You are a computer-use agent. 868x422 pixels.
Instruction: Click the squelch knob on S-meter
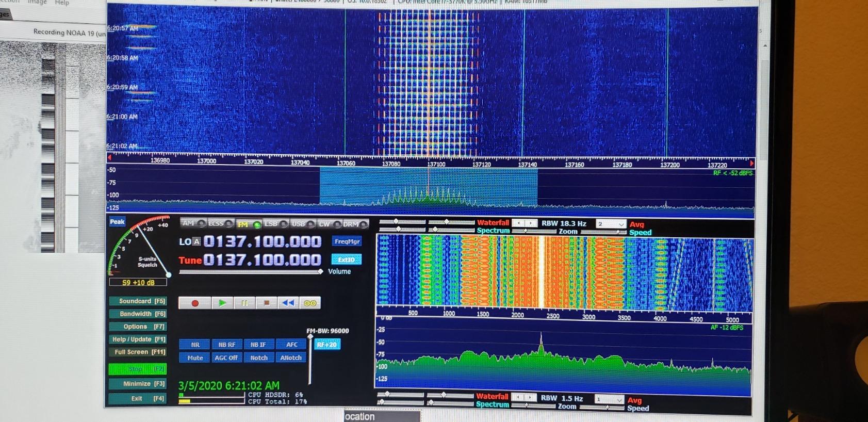click(x=168, y=274)
